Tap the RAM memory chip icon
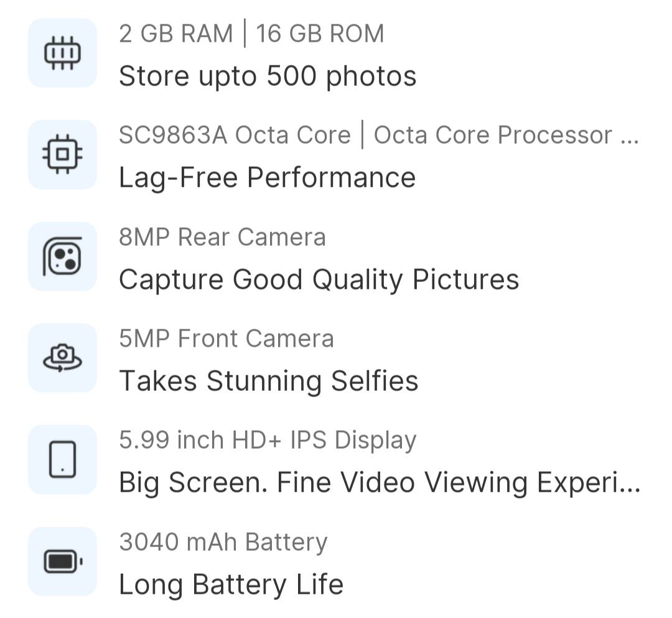Viewport: 672px width, 618px height. click(62, 53)
